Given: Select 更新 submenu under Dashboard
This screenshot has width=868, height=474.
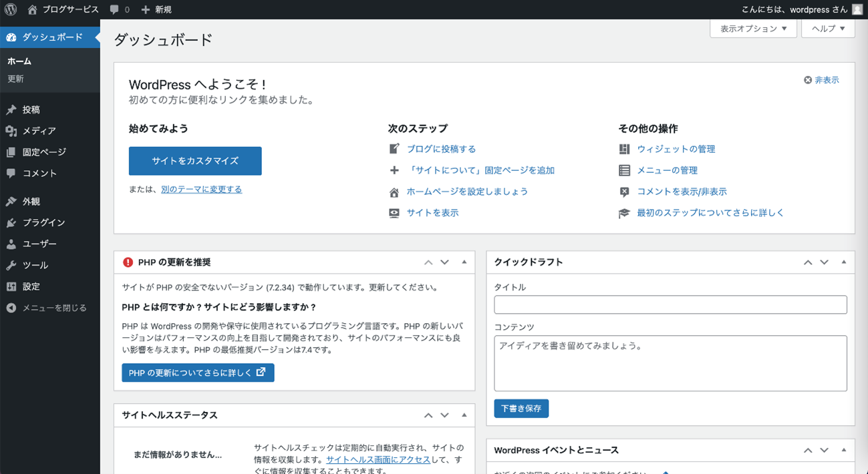Looking at the screenshot, I should (15, 79).
